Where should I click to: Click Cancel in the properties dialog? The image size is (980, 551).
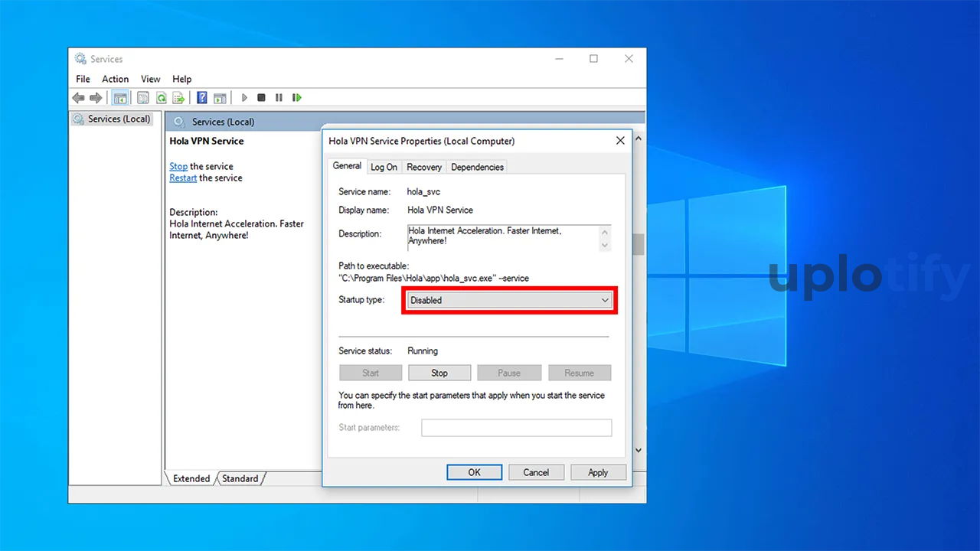click(x=536, y=472)
